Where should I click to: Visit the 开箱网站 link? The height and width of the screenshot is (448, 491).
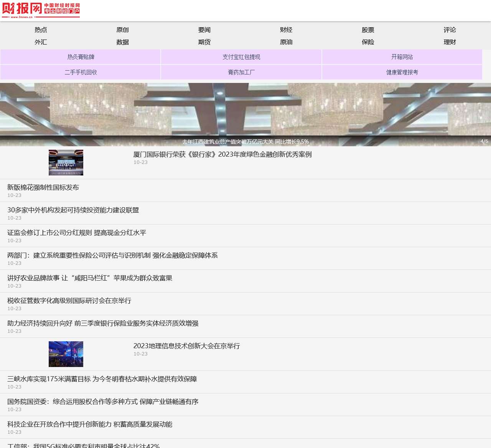click(402, 57)
